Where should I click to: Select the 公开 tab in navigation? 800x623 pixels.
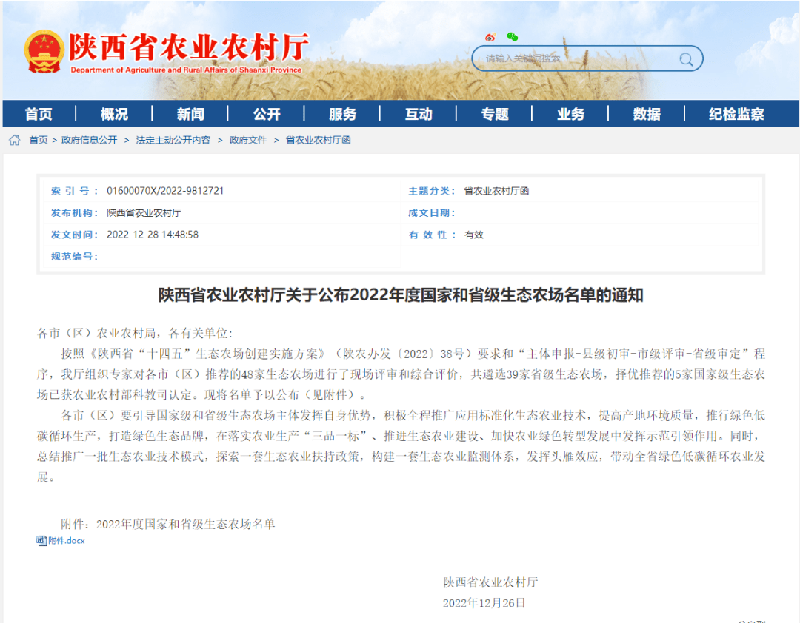click(x=267, y=114)
